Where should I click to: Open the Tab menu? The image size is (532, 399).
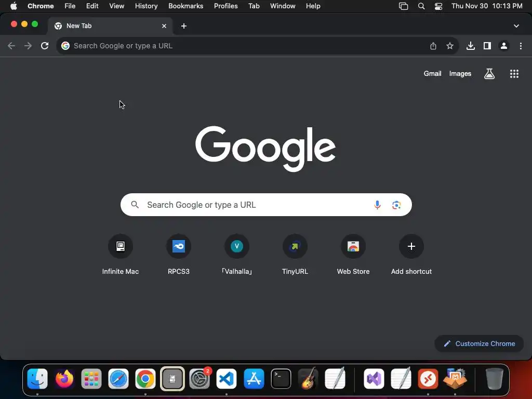click(254, 6)
